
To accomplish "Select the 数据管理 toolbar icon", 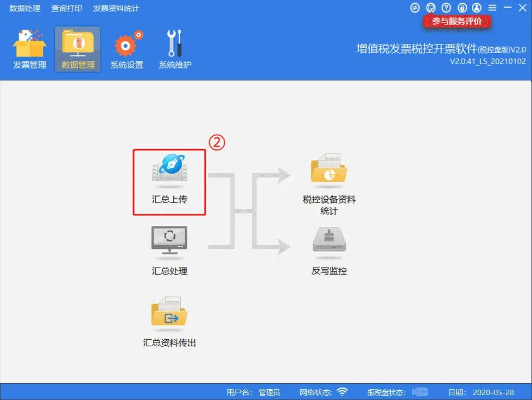I will [78, 49].
